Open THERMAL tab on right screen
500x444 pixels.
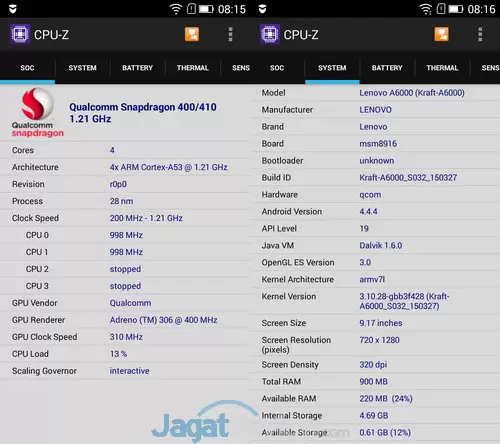(x=442, y=68)
